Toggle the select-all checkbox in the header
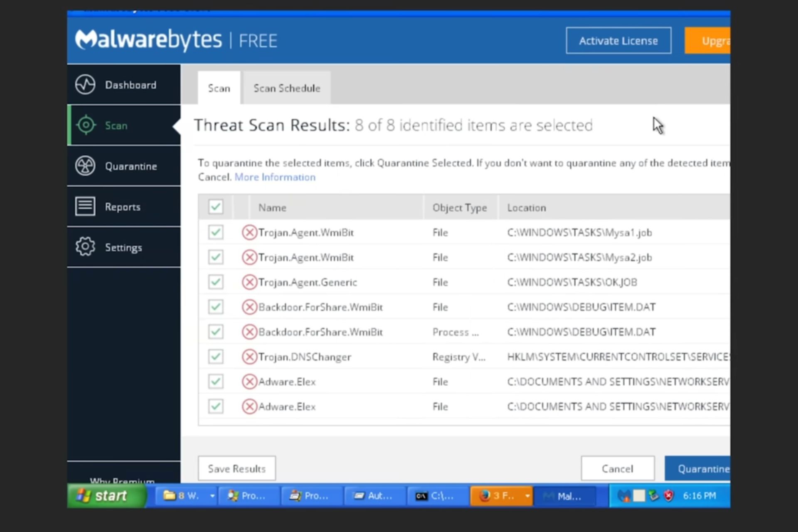Screen dimensions: 798x532 click(215, 207)
